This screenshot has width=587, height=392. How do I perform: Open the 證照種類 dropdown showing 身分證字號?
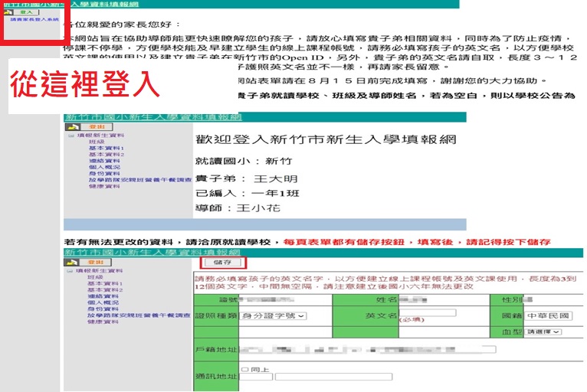pos(273,316)
